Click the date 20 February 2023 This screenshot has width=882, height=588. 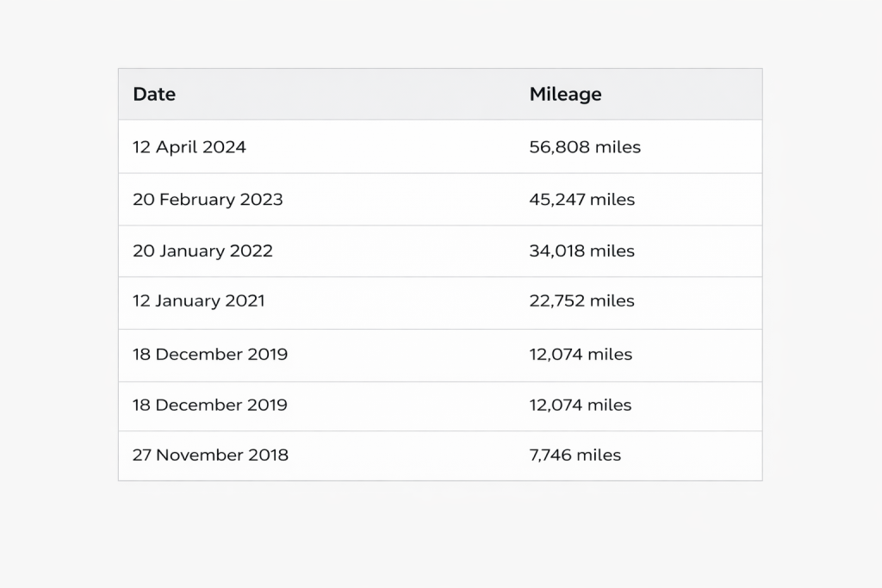coord(208,199)
